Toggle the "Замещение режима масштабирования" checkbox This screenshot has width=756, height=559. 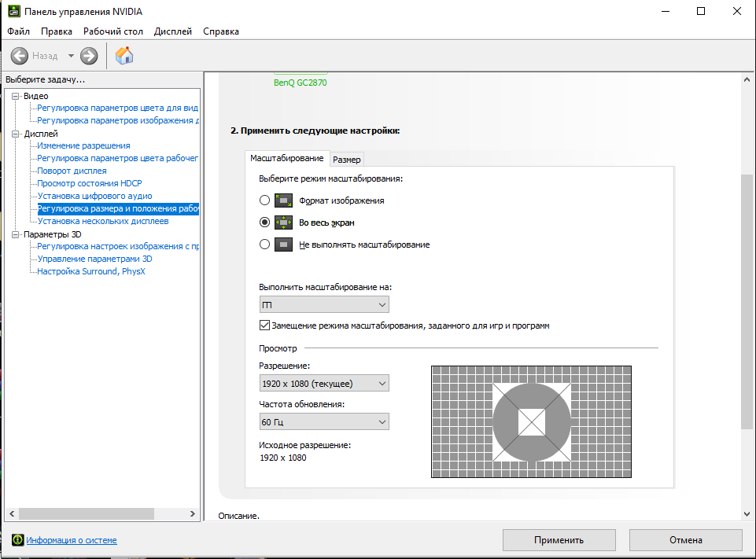click(x=264, y=325)
